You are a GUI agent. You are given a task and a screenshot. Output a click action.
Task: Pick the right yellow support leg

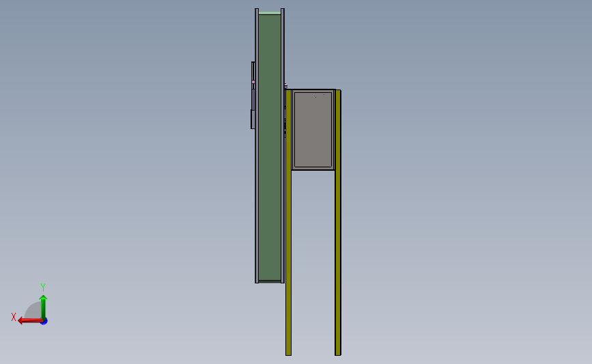[338, 223]
